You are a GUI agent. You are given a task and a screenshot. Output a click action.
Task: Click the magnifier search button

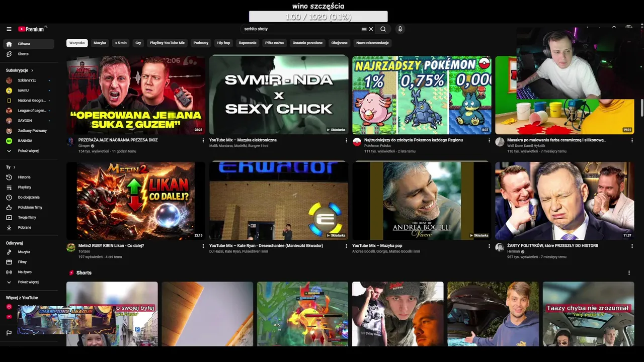click(x=383, y=29)
